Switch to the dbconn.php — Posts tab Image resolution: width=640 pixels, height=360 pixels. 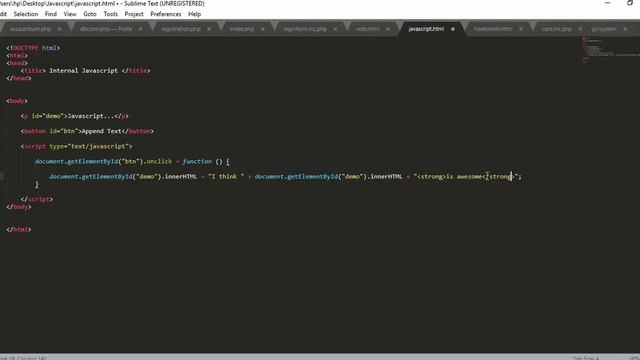click(x=106, y=29)
